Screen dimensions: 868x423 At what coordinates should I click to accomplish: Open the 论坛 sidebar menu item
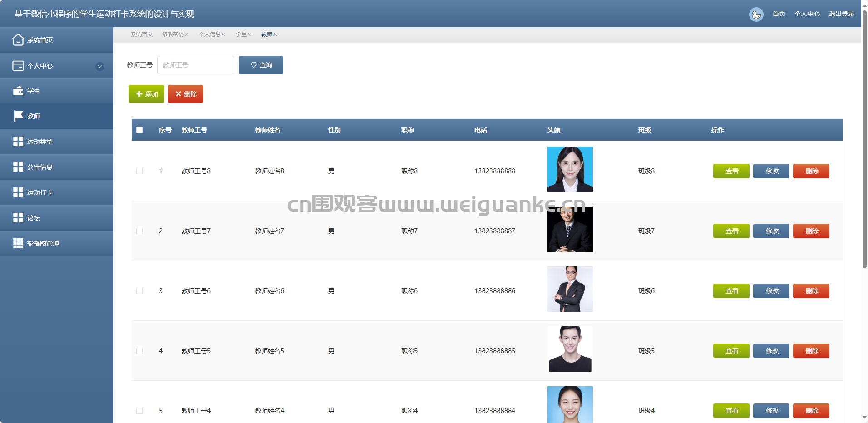(34, 218)
